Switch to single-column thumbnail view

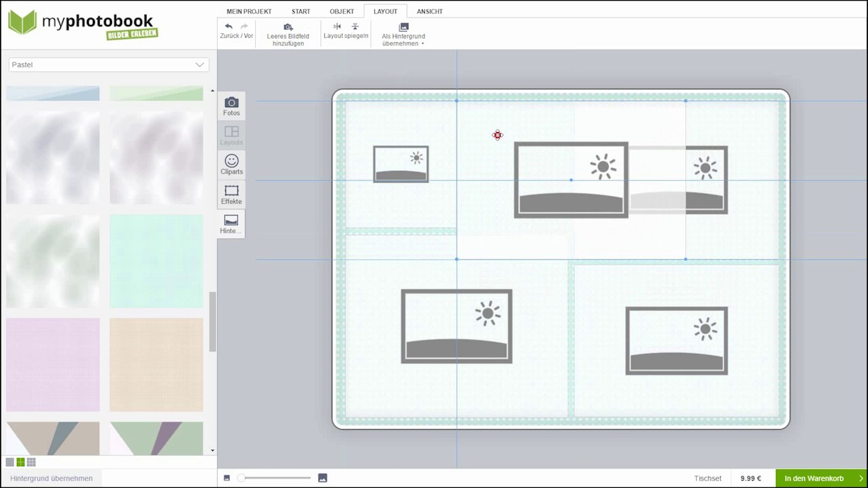[9, 462]
